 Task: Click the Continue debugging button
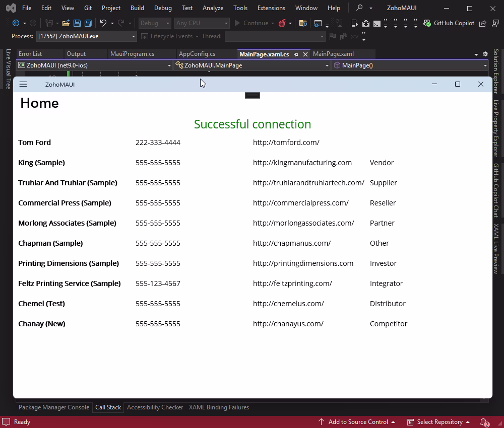(x=251, y=23)
